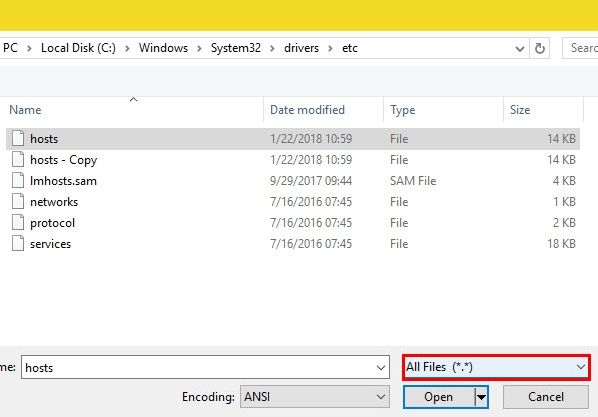Click the file icon next to services
598x417 pixels.
point(18,243)
